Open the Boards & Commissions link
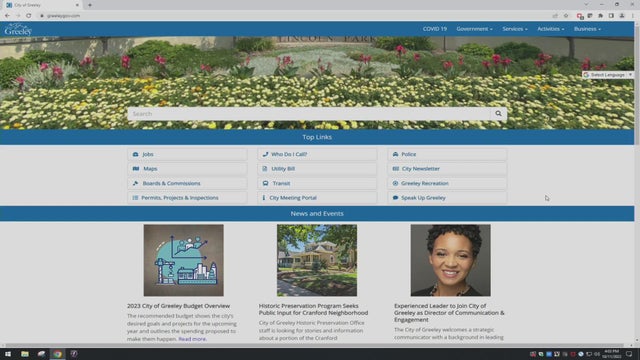This screenshot has height=360, width=640. point(187,183)
